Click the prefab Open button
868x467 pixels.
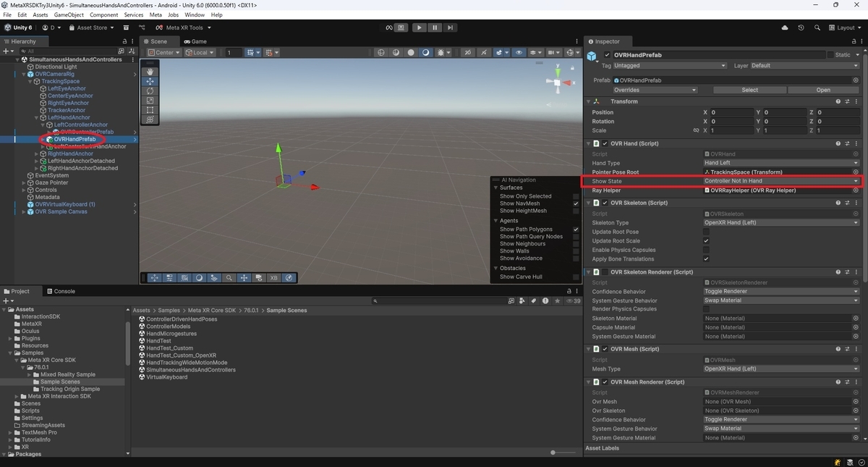[x=823, y=90]
